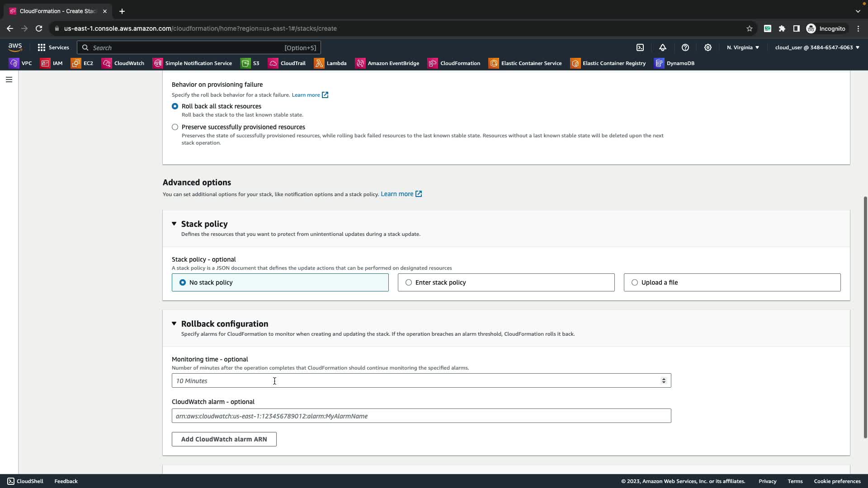
Task: Collapse the Rollback configuration section
Action: tap(174, 324)
